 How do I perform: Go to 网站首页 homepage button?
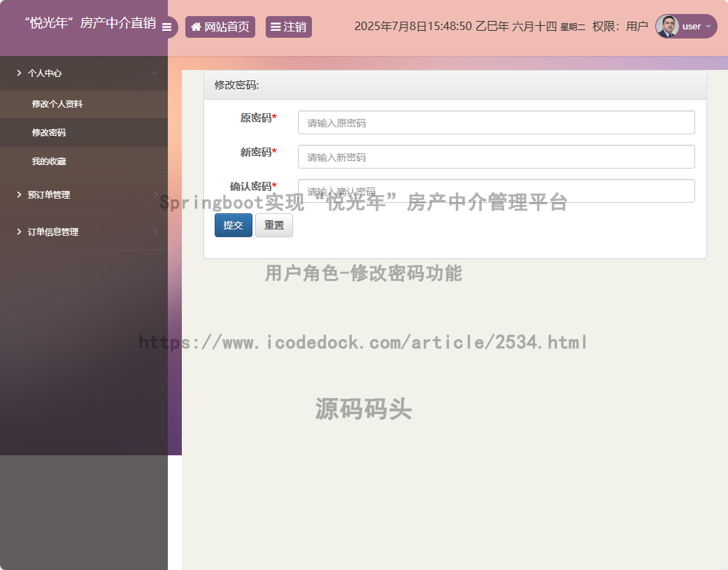[220, 27]
